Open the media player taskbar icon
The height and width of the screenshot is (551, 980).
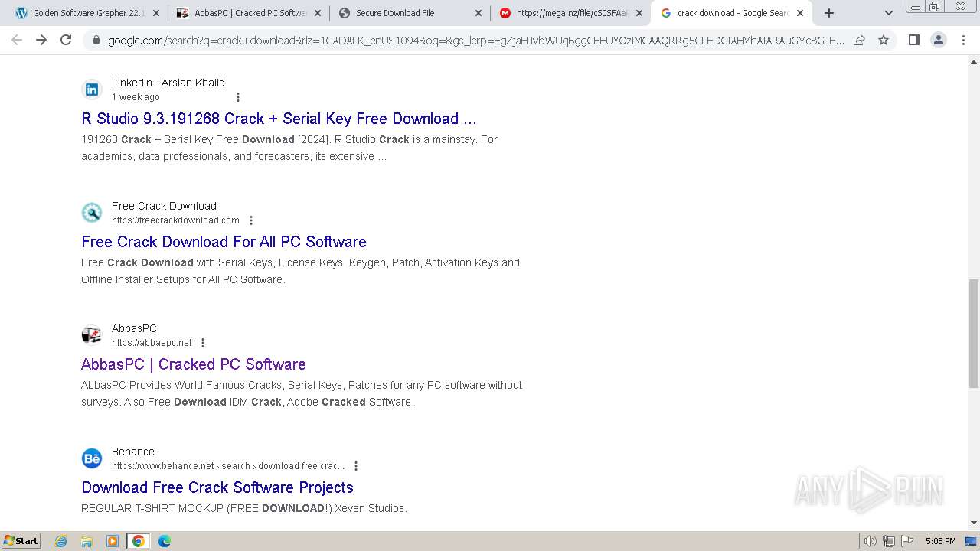pyautogui.click(x=113, y=541)
